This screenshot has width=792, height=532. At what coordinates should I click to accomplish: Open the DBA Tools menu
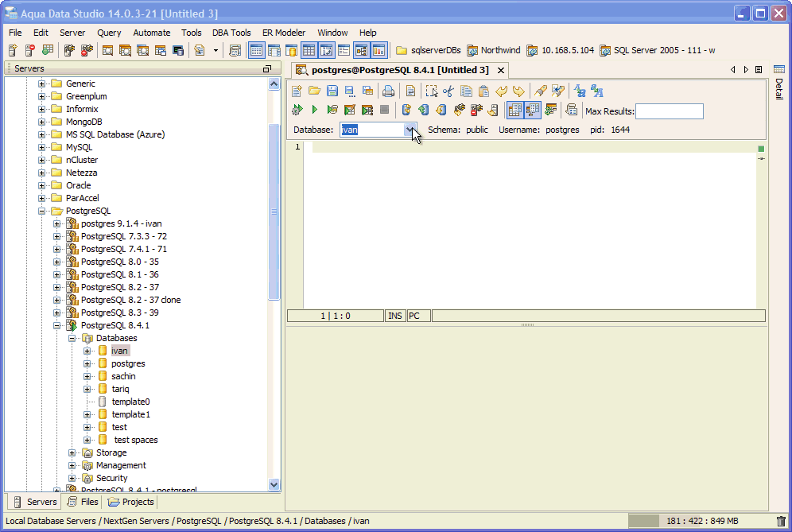pyautogui.click(x=231, y=33)
